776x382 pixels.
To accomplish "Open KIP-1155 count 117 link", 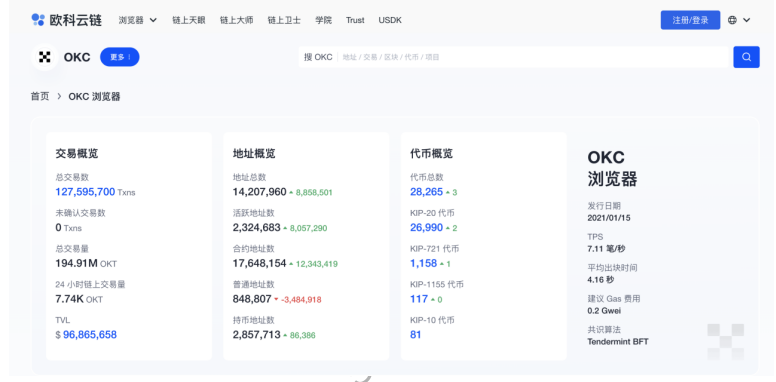I will click(419, 299).
